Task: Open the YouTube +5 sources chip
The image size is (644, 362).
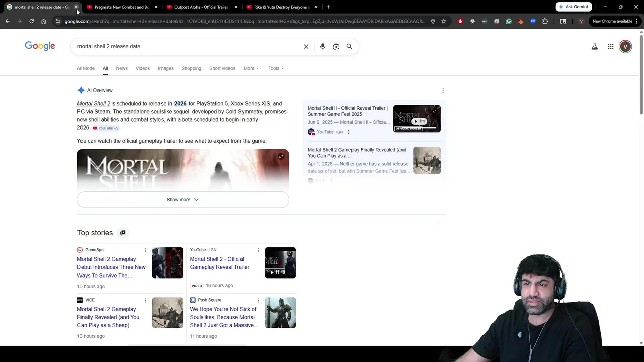Action: tap(106, 128)
